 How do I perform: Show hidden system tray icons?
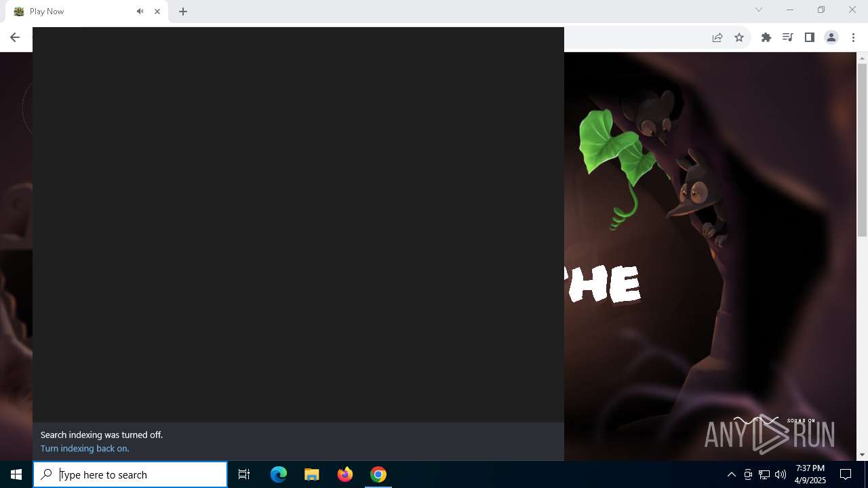click(x=731, y=474)
